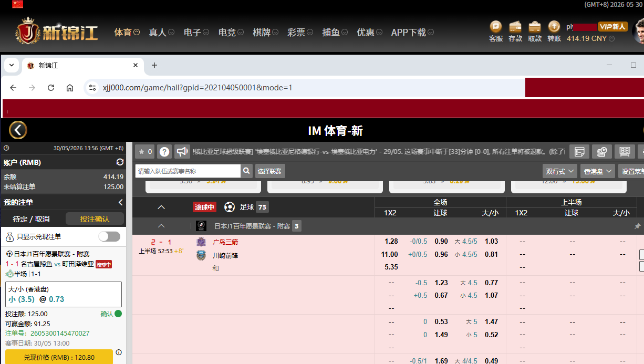This screenshot has width=644, height=364.
Task: Collapse 我的注单 panel chevron
Action: pos(120,202)
